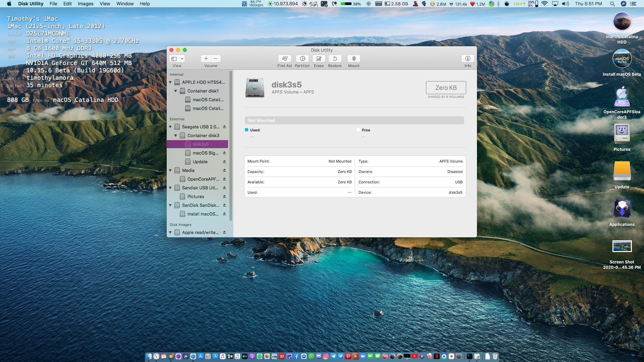Screen dimensions: 644x362
Task: Select macOS Big Sur volume in sidebar
Action: [205, 153]
